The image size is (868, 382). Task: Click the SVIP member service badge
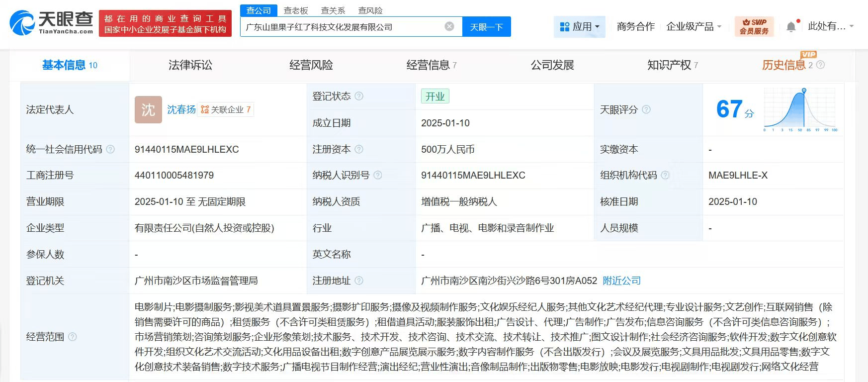[754, 26]
